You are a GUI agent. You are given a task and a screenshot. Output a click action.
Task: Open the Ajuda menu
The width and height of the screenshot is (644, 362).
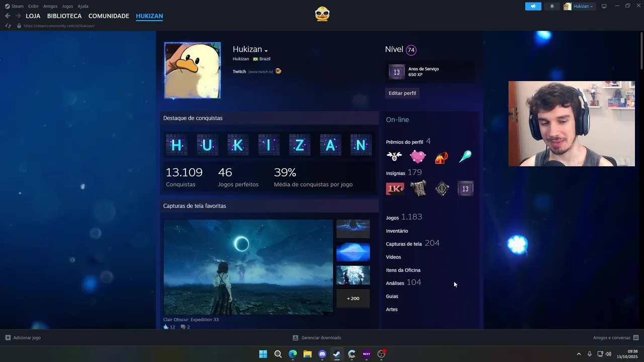pos(83,7)
